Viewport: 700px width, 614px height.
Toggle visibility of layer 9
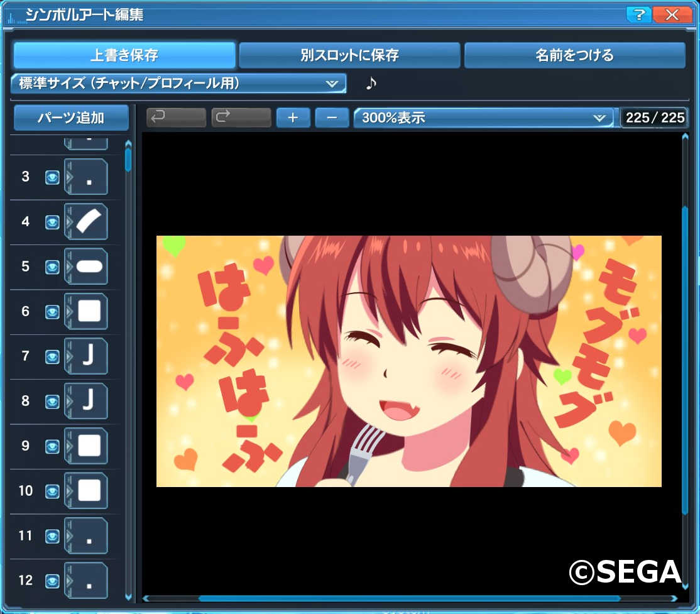[x=52, y=446]
